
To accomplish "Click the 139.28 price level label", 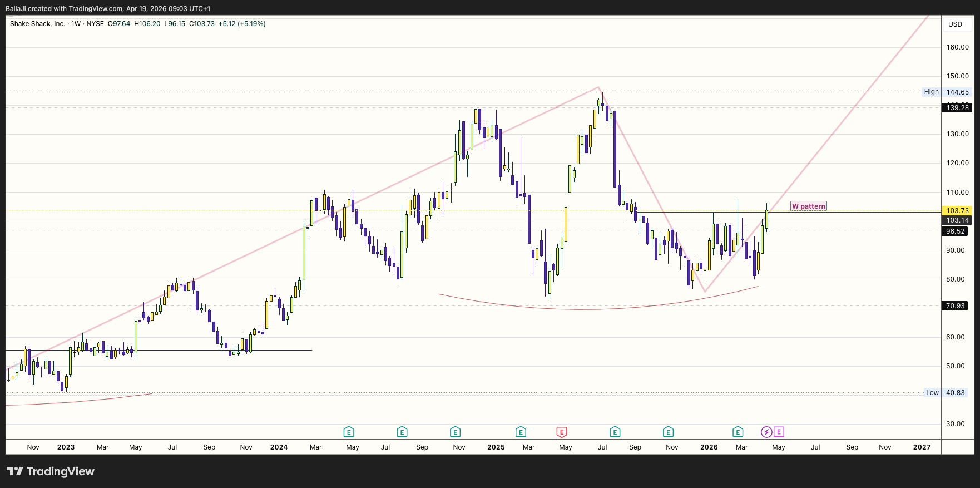I will point(958,107).
